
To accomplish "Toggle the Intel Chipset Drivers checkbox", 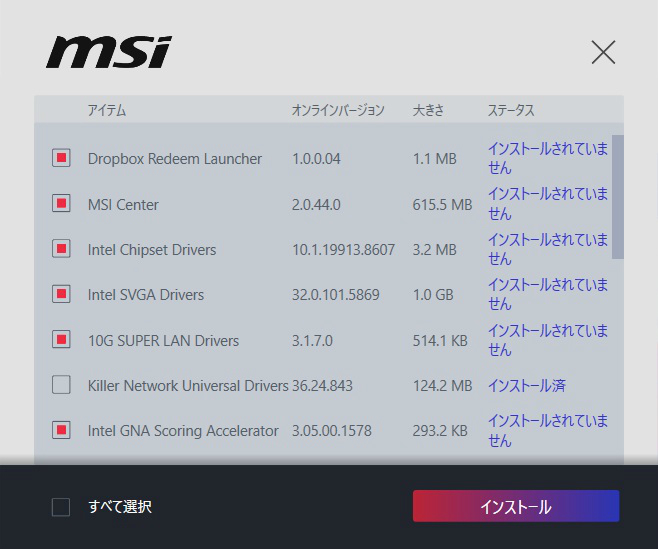I will [61, 249].
